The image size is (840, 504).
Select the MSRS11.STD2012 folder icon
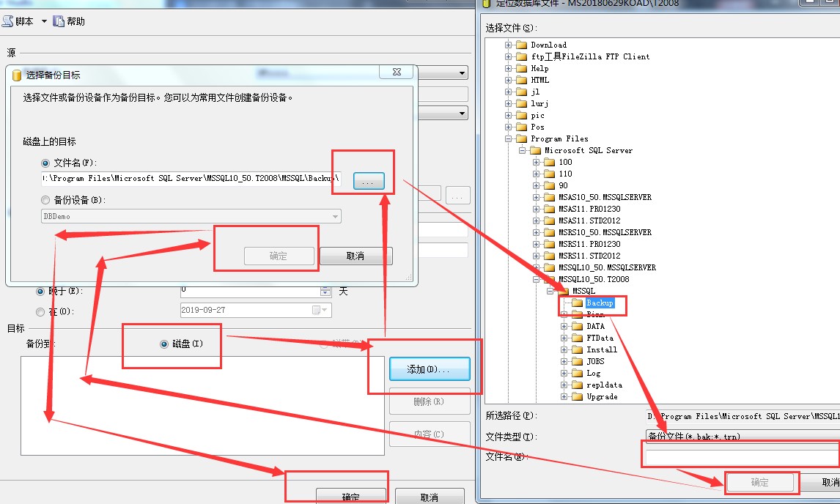550,256
